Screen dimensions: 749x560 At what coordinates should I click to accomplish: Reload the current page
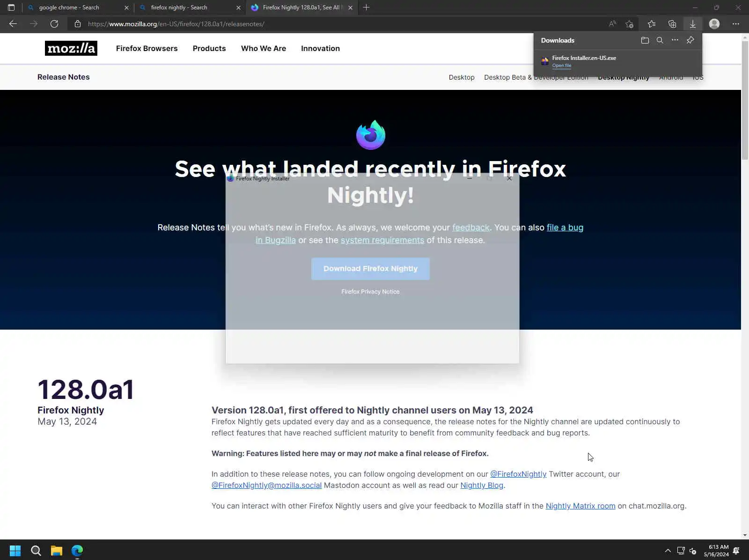54,24
